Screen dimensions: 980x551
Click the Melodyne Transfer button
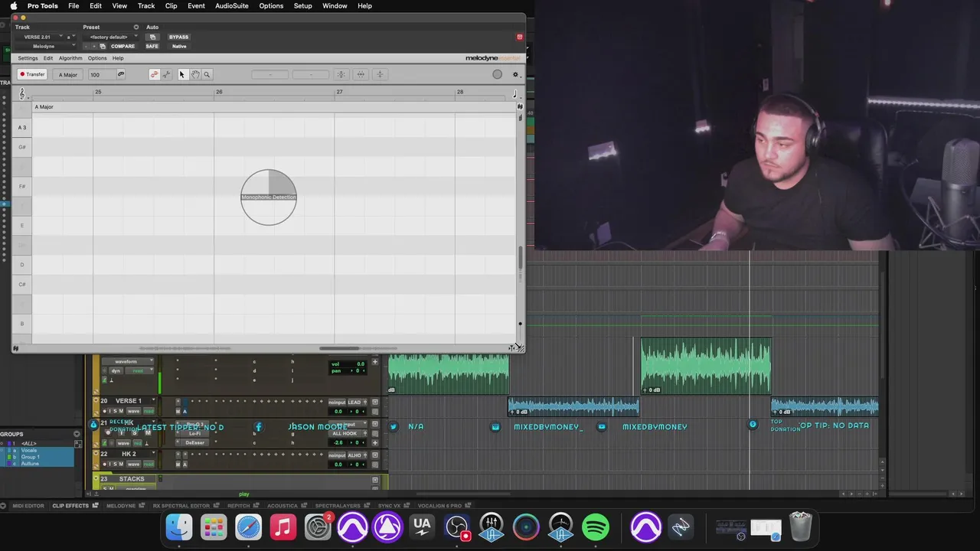pos(33,74)
